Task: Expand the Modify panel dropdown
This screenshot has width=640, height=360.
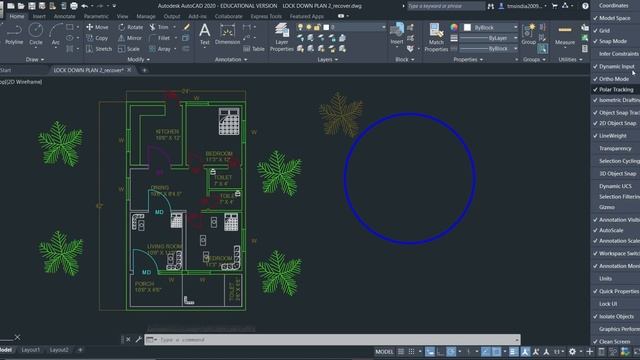Action: [138, 60]
